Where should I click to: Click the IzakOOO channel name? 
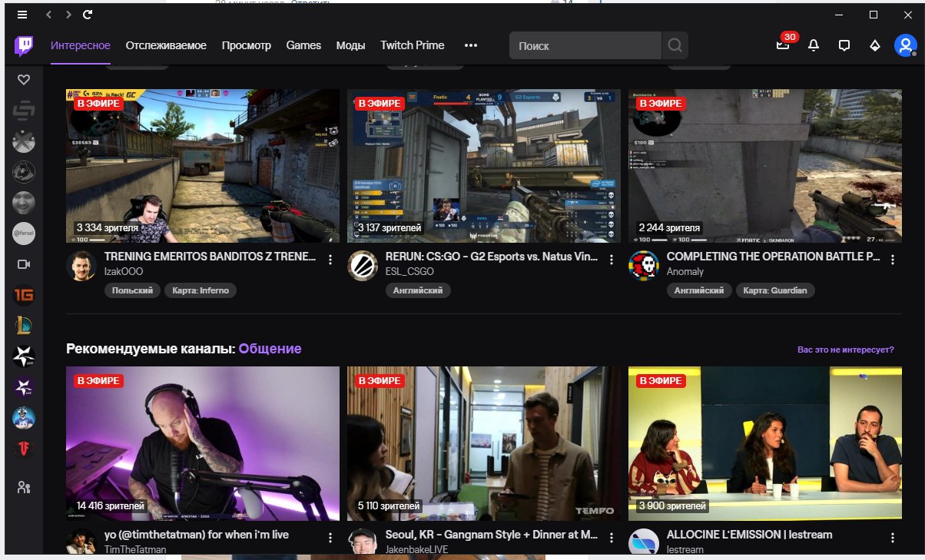(x=124, y=272)
